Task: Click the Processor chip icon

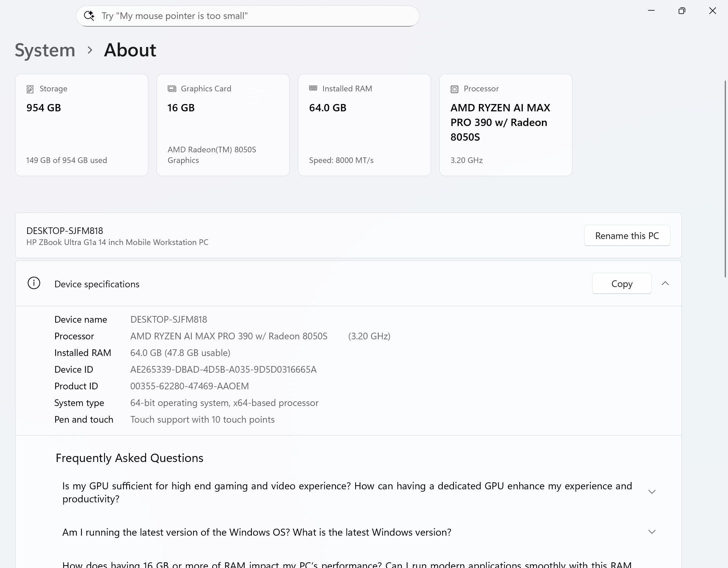Action: click(454, 89)
